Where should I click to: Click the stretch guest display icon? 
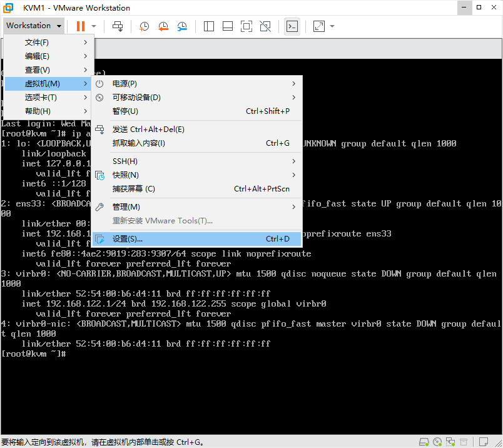tap(319, 26)
